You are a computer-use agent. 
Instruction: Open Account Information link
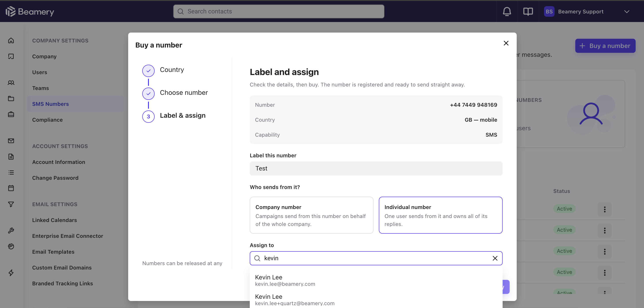click(59, 162)
